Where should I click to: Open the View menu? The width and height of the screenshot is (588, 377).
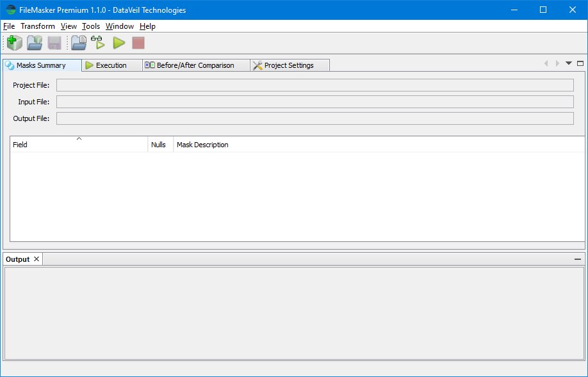click(x=69, y=26)
